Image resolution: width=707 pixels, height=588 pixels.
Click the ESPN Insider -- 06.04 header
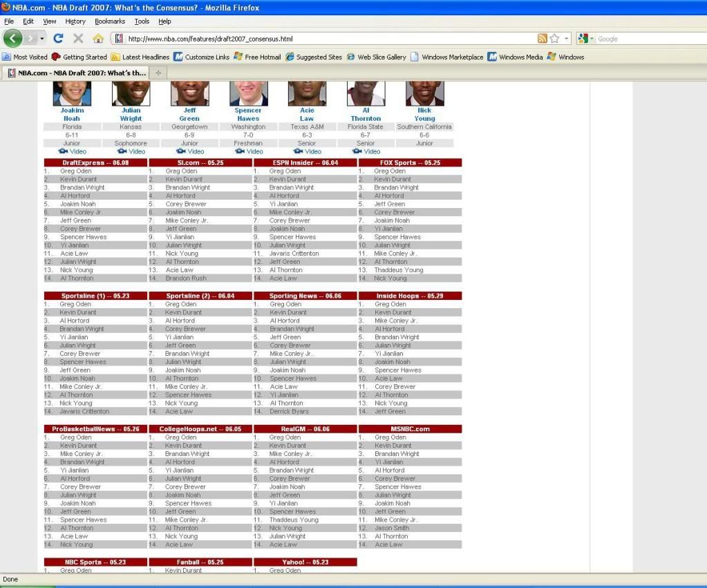click(305, 163)
